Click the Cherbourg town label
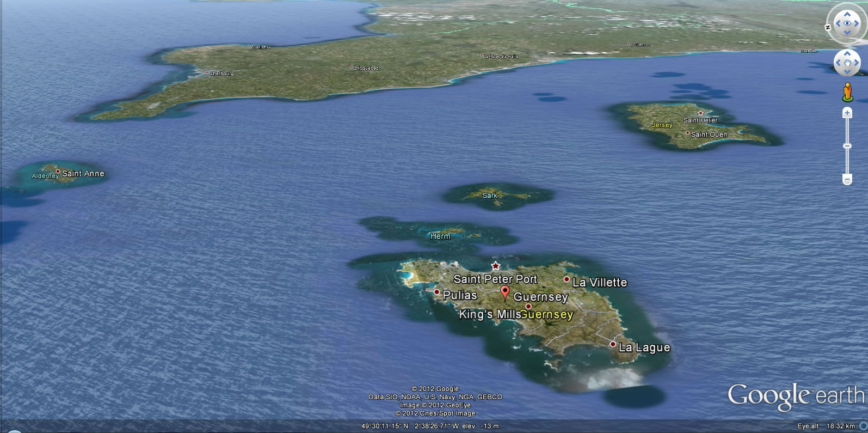This screenshot has width=868, height=433. 221,74
